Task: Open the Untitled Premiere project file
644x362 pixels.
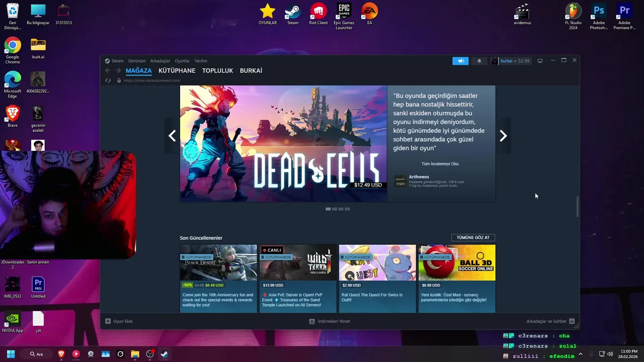Action: [38, 288]
